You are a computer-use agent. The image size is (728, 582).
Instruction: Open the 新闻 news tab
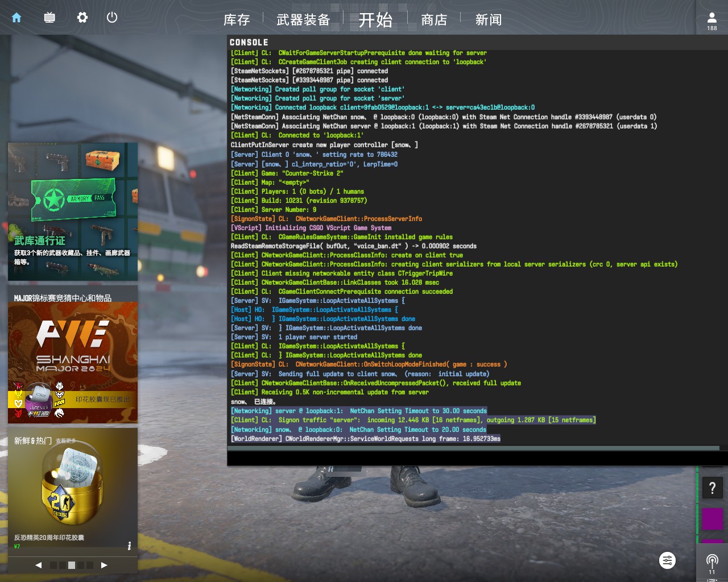click(x=489, y=20)
